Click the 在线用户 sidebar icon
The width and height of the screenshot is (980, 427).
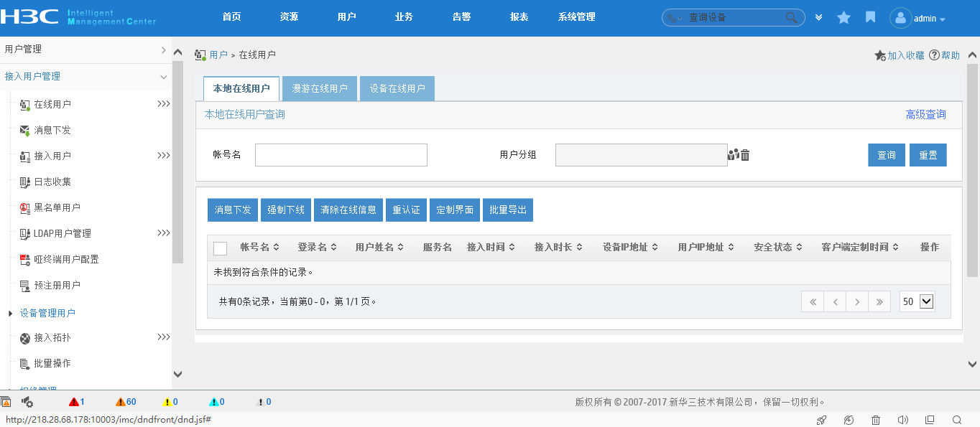(x=24, y=104)
